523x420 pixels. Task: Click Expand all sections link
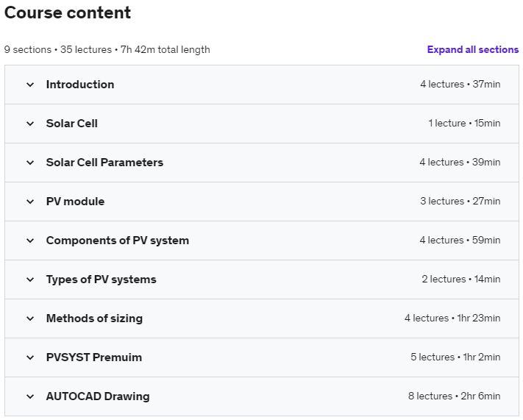click(x=473, y=50)
